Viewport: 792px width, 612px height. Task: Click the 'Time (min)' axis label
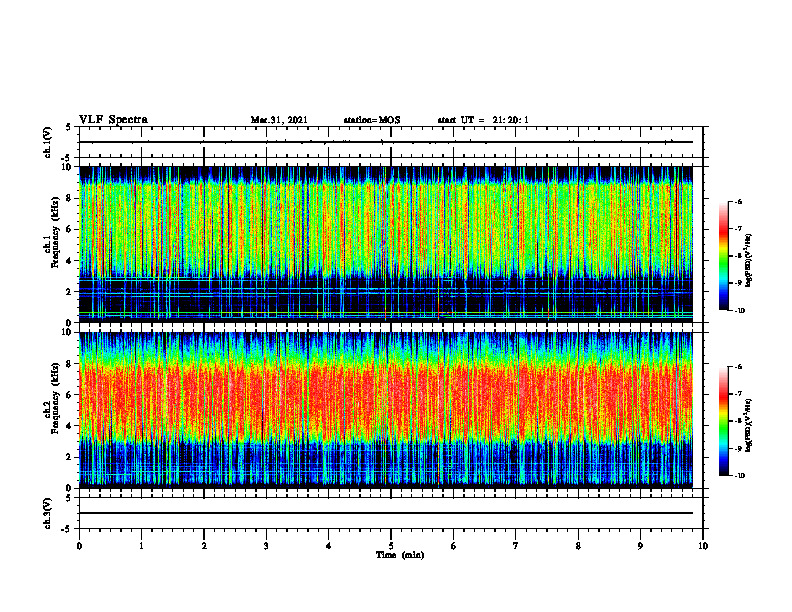[x=400, y=555]
